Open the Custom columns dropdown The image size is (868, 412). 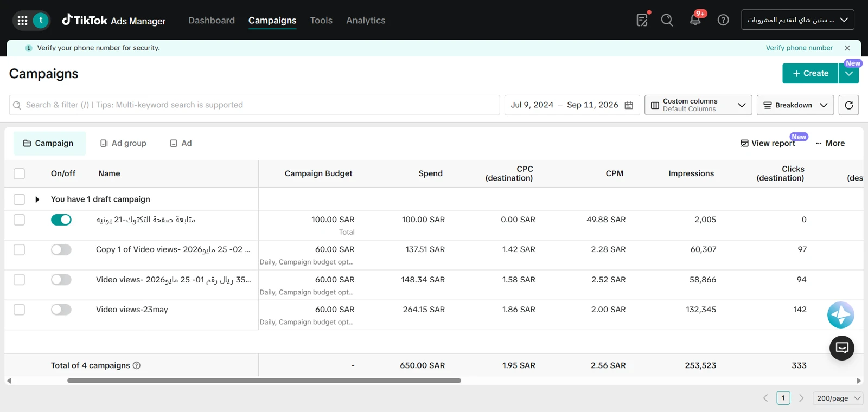(x=698, y=105)
